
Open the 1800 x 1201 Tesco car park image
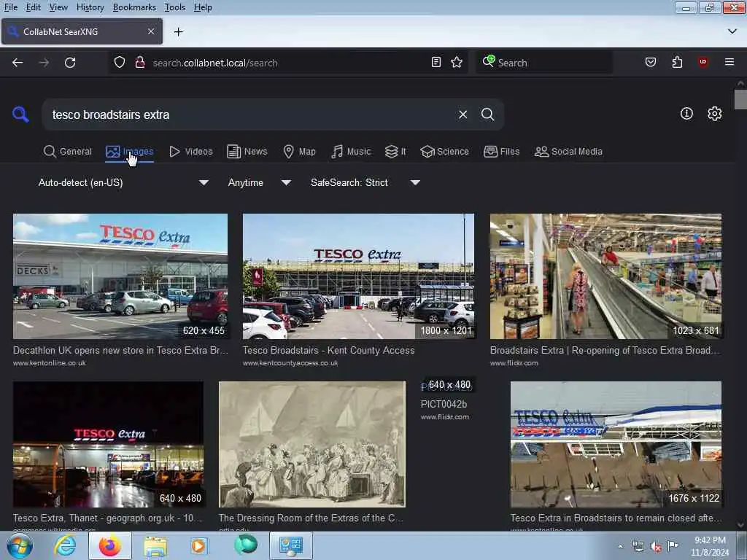(x=358, y=276)
